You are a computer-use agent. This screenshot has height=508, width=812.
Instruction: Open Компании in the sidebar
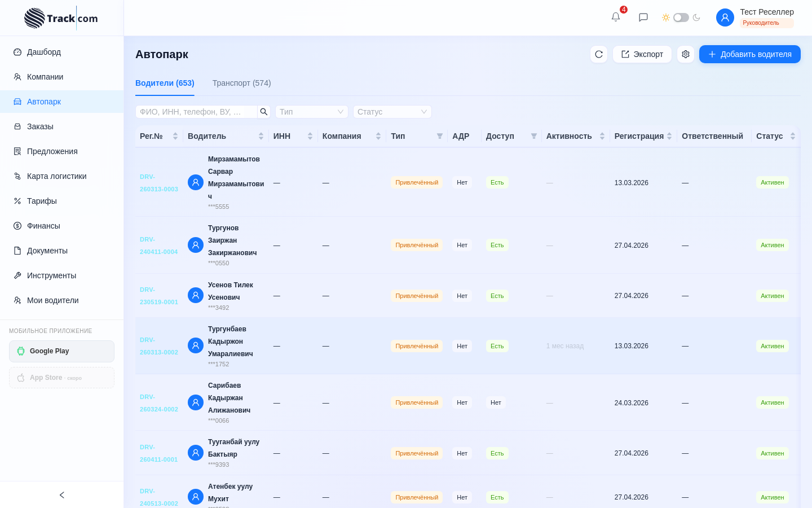coord(61,77)
